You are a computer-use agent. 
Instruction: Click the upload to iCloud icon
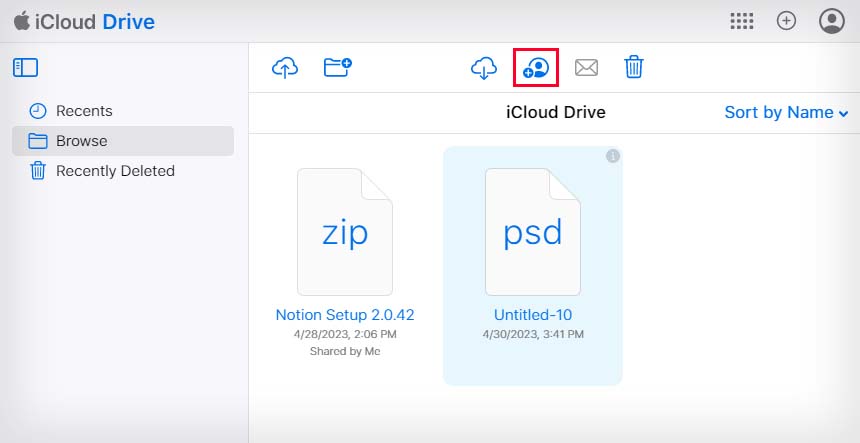coord(285,67)
